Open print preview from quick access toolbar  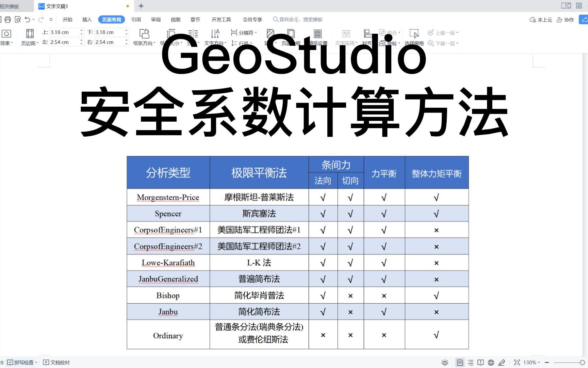coord(18,19)
